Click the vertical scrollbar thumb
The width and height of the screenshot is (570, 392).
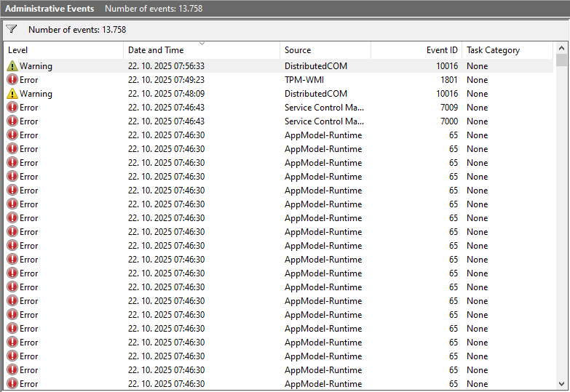(561, 60)
